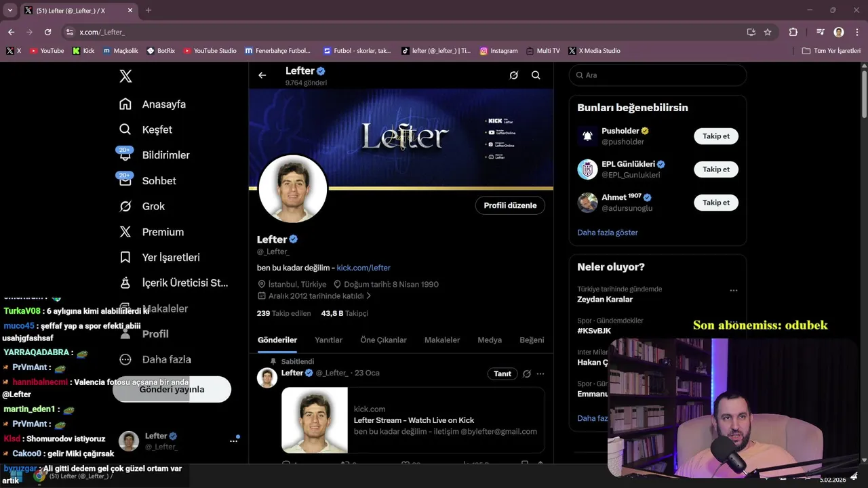Viewport: 868px width, 488px height.
Task: Click the Profili düzenle button
Action: click(x=510, y=205)
